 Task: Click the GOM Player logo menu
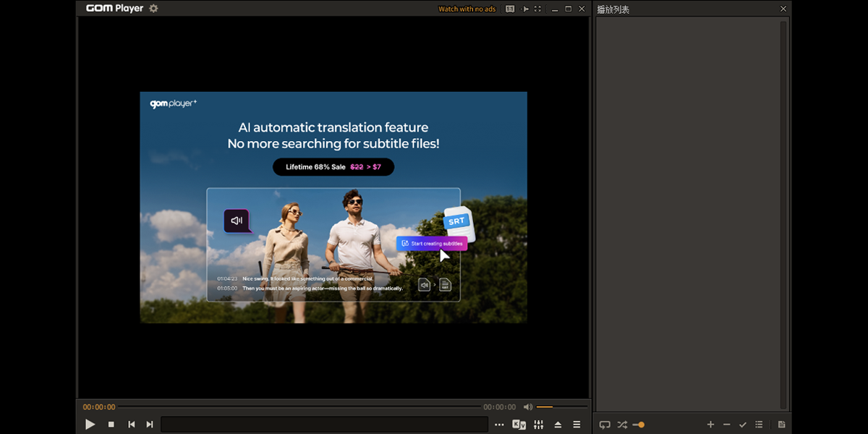tap(114, 9)
